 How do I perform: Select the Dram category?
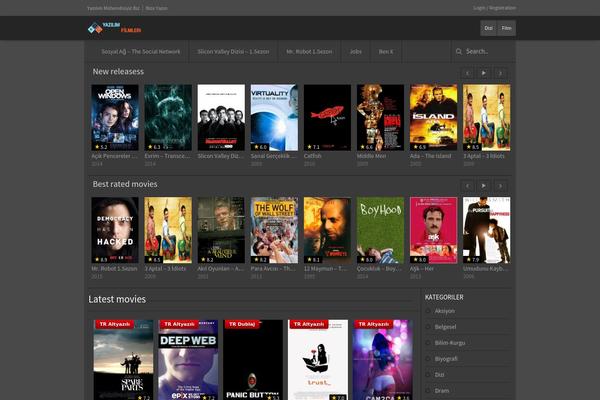442,391
